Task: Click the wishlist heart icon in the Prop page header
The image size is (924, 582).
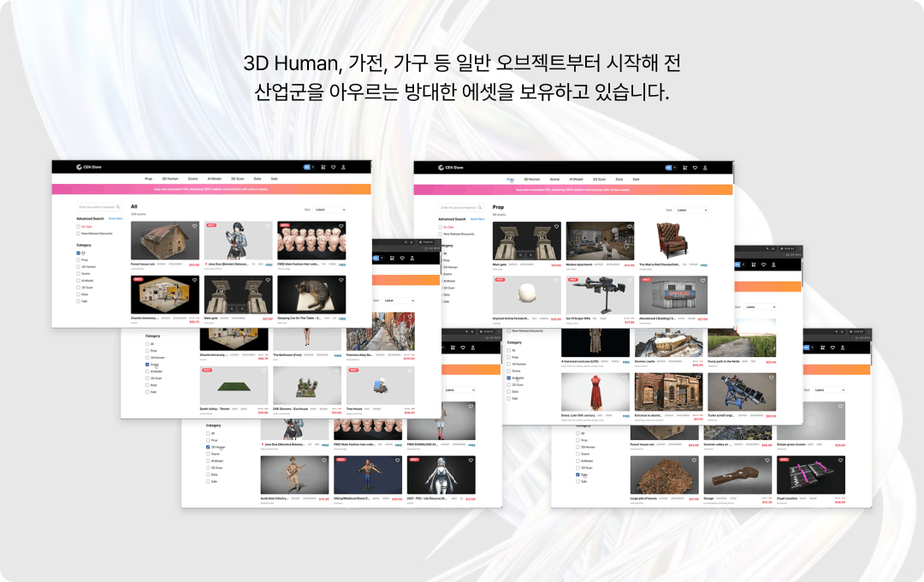Action: (x=695, y=168)
